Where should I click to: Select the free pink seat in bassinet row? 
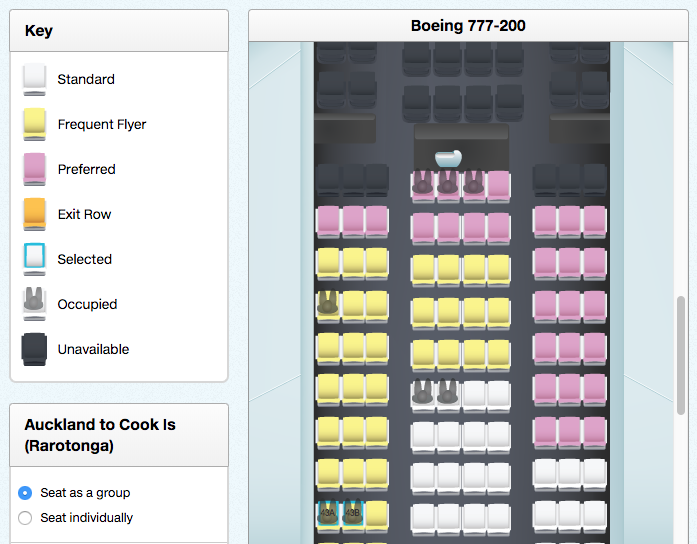[x=499, y=185]
